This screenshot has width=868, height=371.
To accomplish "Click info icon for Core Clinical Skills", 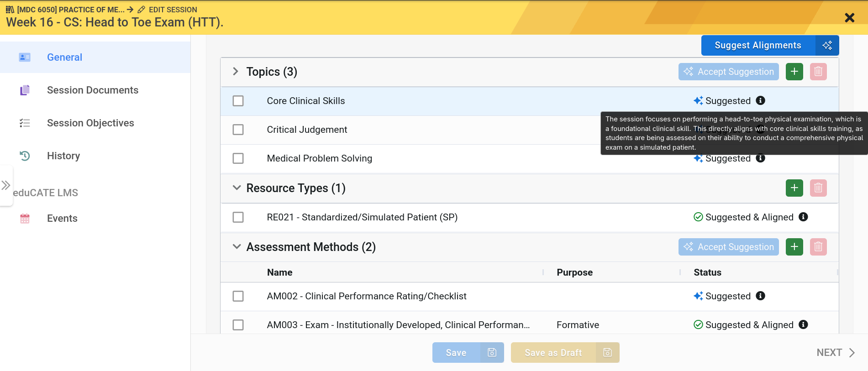I will (x=760, y=100).
